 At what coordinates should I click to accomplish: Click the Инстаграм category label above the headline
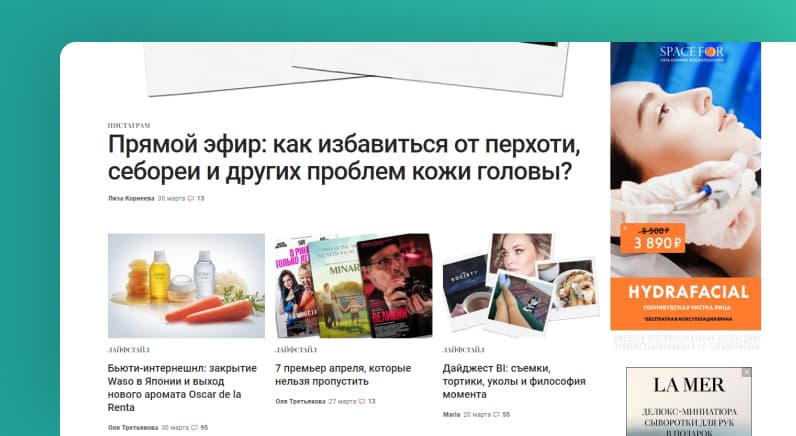[129, 125]
